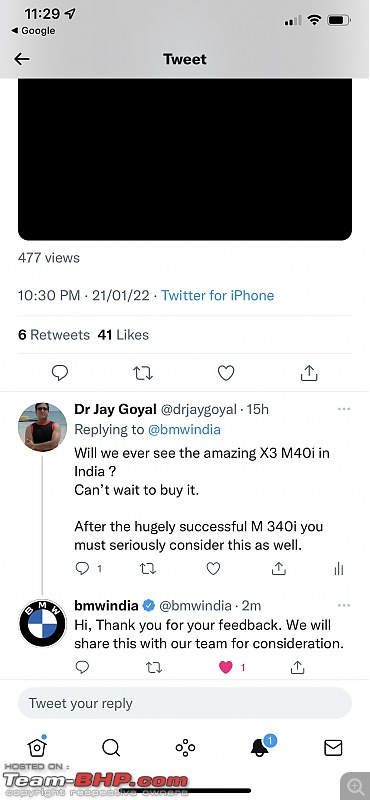The height and width of the screenshot is (800, 370).
Task: Tap the Twitter for iPhone link
Action: click(217, 295)
